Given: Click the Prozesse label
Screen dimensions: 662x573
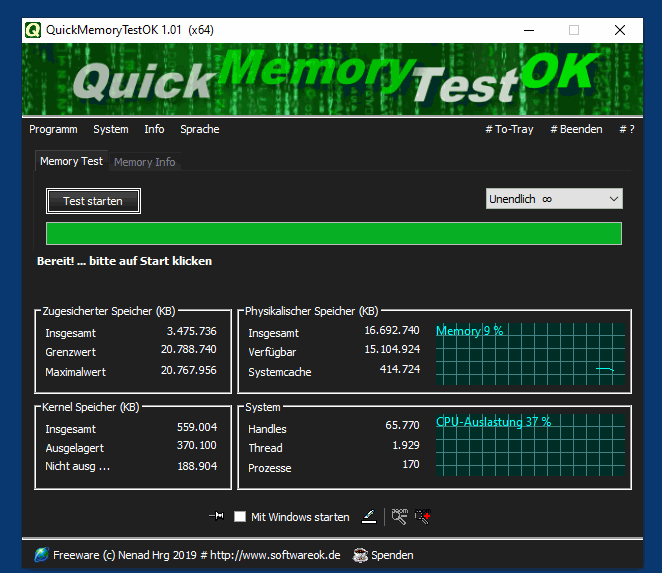Looking at the screenshot, I should pyautogui.click(x=270, y=468).
